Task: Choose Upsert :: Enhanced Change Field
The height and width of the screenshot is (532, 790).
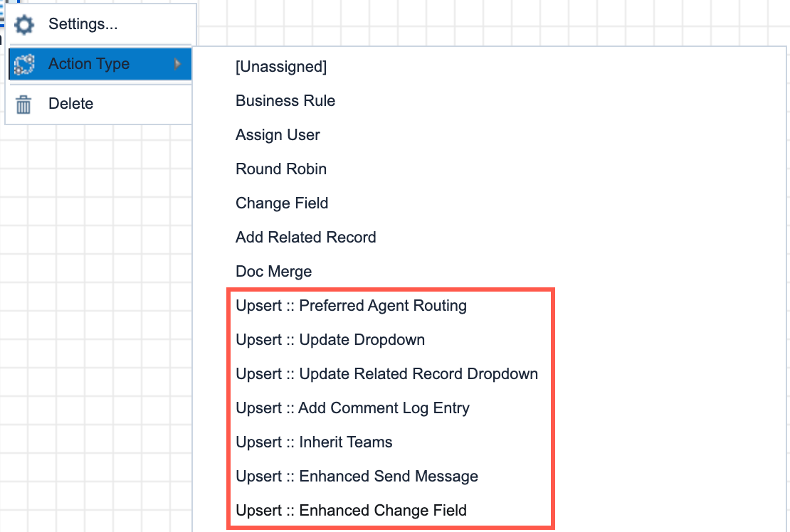Action: (x=351, y=510)
